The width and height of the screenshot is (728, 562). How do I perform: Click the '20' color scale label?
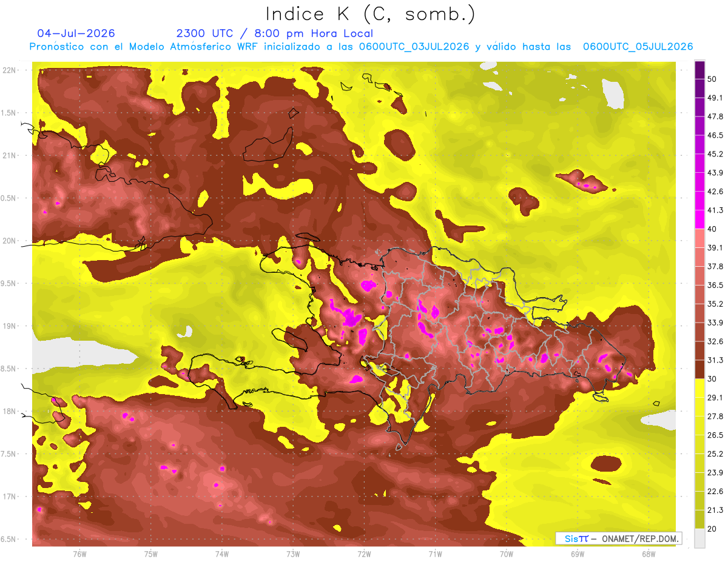click(713, 529)
